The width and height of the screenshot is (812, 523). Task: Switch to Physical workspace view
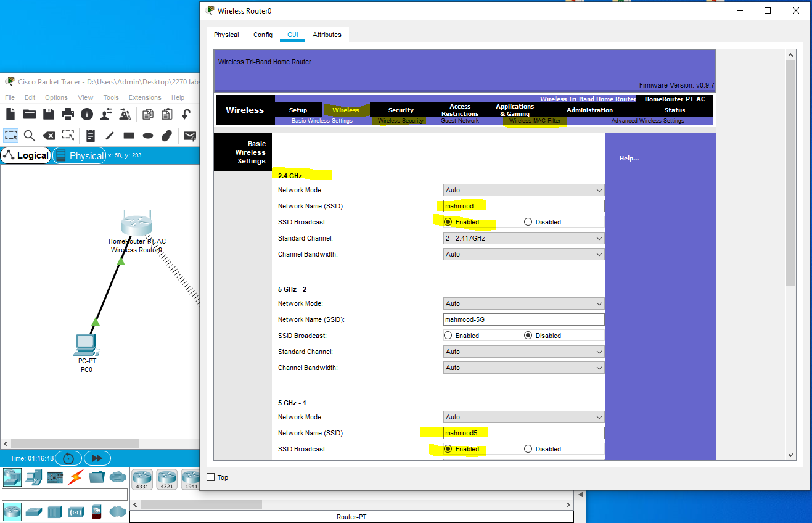pyautogui.click(x=79, y=155)
